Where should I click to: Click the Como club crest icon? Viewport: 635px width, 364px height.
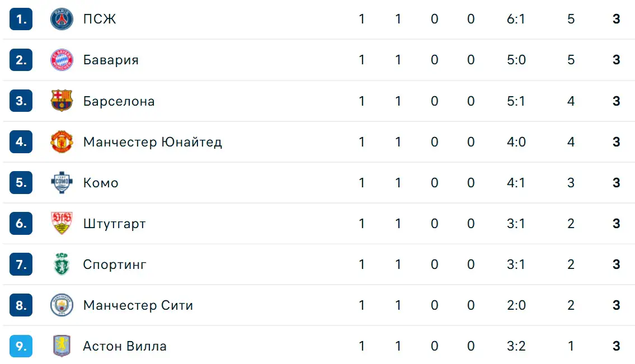coord(62,183)
